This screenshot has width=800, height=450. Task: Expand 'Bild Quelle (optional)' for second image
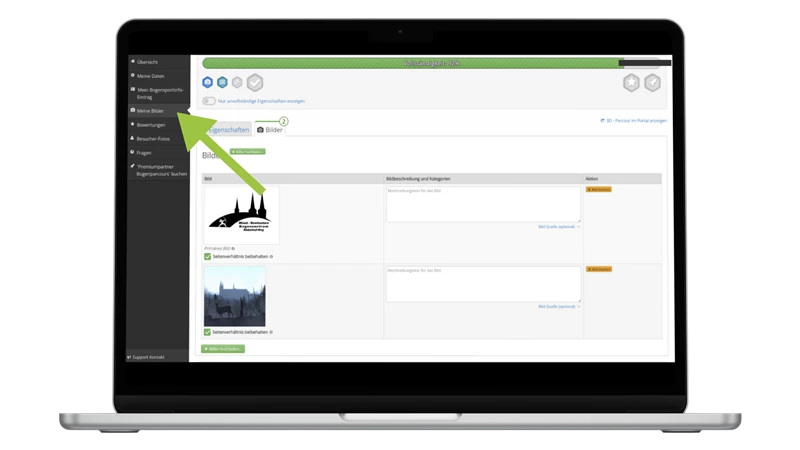[559, 306]
